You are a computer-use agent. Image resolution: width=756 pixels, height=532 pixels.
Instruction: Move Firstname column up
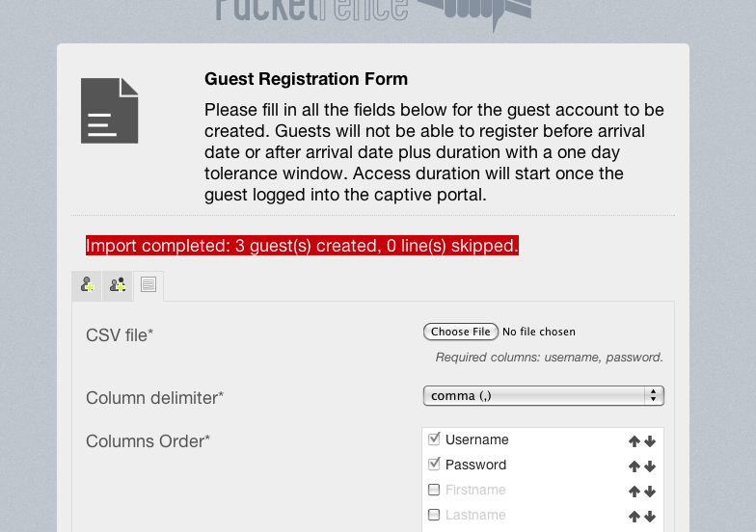(634, 492)
